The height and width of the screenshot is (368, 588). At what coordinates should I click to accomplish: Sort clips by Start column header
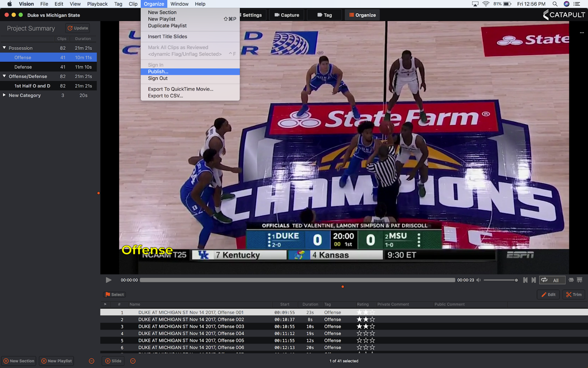click(285, 304)
